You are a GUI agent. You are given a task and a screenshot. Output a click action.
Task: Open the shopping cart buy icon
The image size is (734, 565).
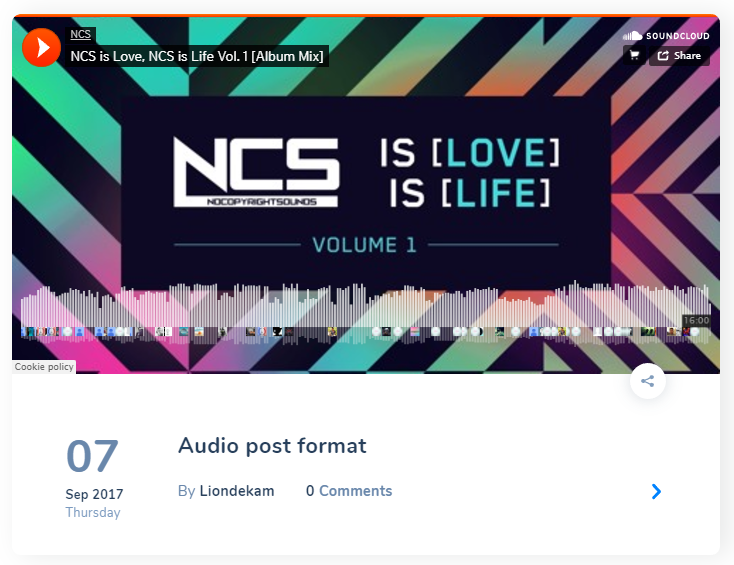point(634,56)
